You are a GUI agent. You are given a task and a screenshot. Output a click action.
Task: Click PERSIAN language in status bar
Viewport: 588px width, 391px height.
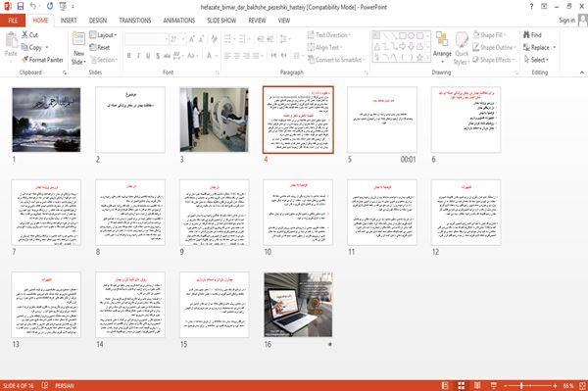click(65, 385)
